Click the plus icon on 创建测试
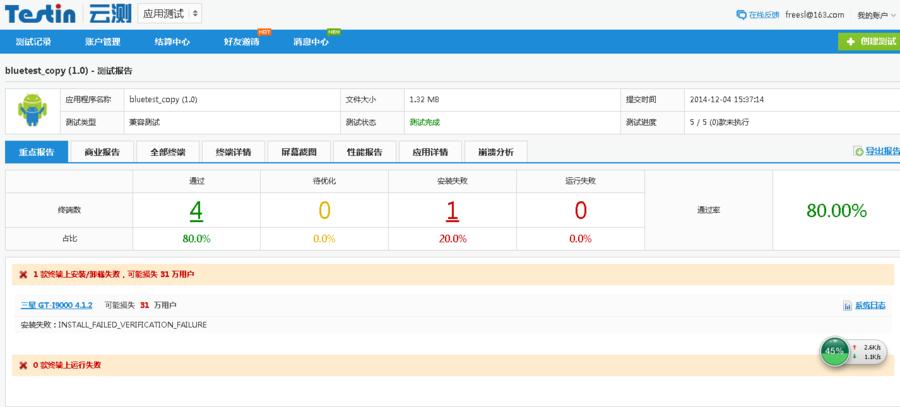Image resolution: width=900 pixels, height=407 pixels. pos(851,42)
